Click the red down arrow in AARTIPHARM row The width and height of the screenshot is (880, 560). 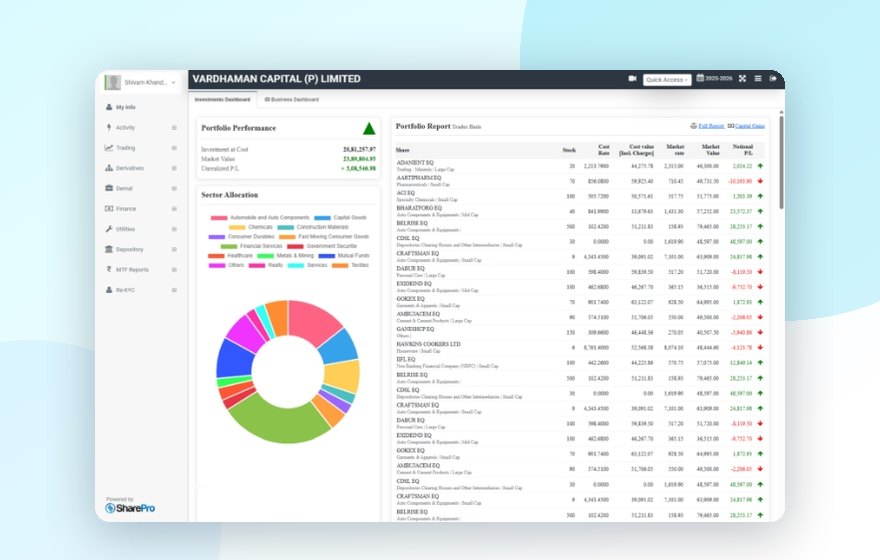pyautogui.click(x=760, y=181)
